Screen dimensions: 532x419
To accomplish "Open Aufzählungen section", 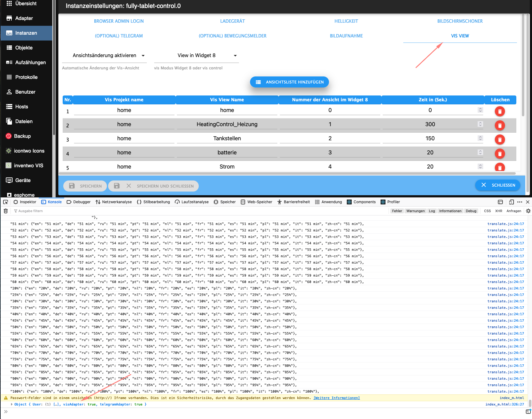I will (x=26, y=62).
